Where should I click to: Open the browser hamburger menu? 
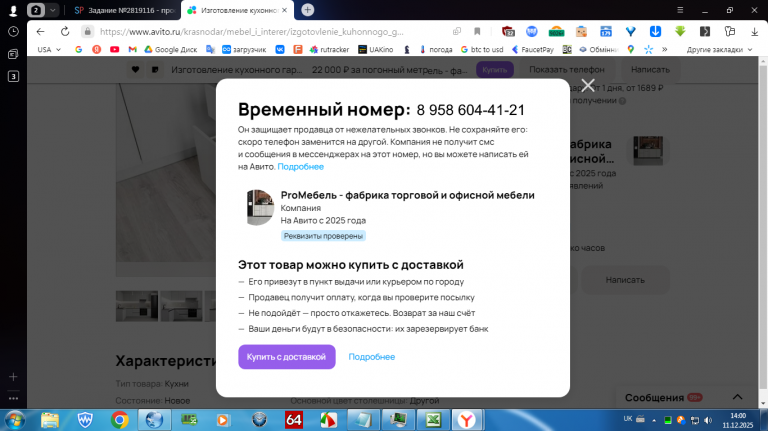[680, 10]
